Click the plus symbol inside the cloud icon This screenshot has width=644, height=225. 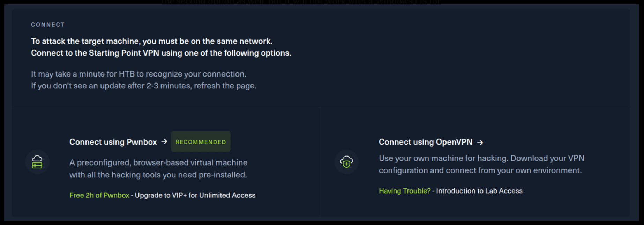tap(347, 164)
